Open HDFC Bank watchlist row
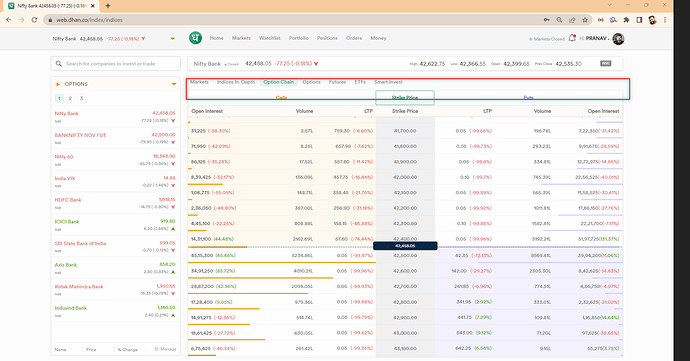Image resolution: width=690 pixels, height=361 pixels. (115, 203)
